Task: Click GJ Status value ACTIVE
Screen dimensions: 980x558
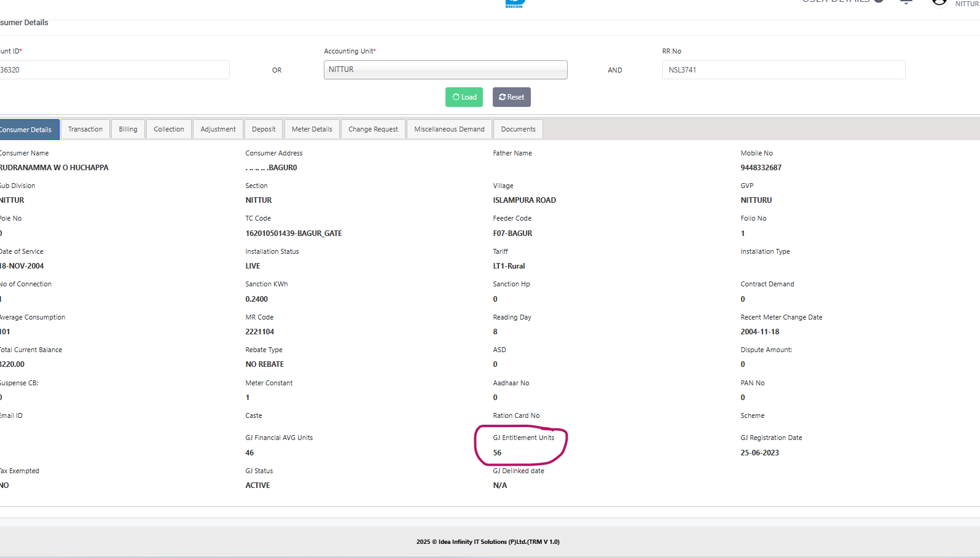Action: coord(258,485)
